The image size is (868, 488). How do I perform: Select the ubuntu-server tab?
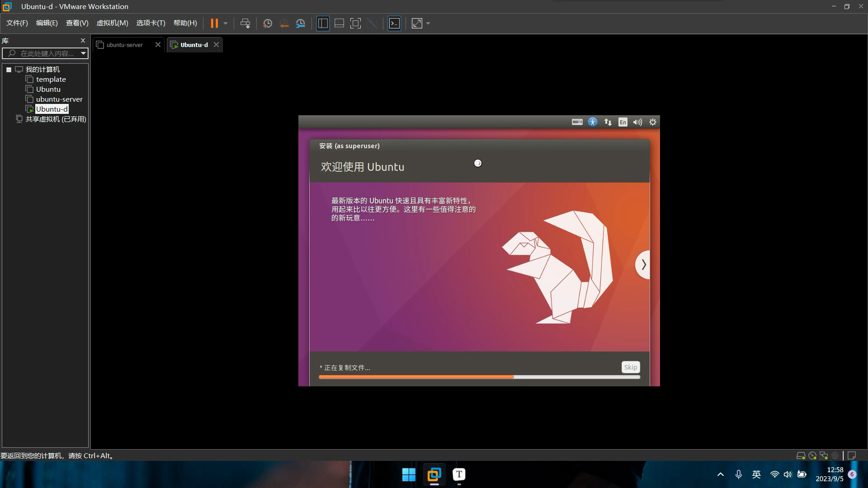click(x=125, y=45)
